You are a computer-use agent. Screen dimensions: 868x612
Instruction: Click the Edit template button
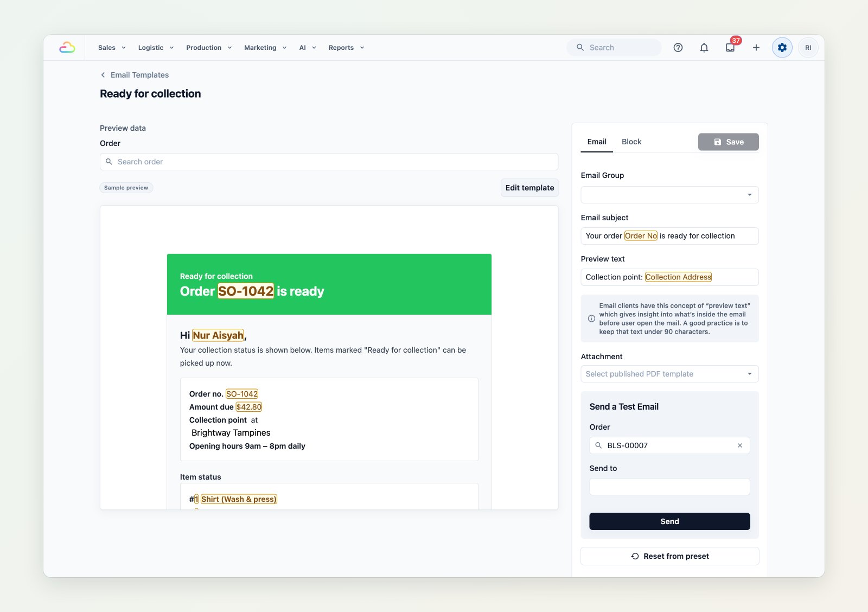529,188
